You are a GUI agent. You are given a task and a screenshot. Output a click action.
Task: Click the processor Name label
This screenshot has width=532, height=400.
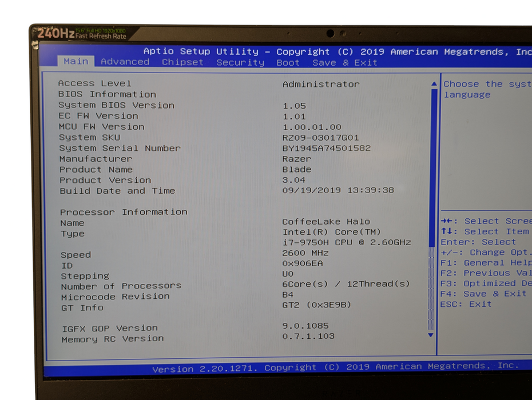coord(72,223)
